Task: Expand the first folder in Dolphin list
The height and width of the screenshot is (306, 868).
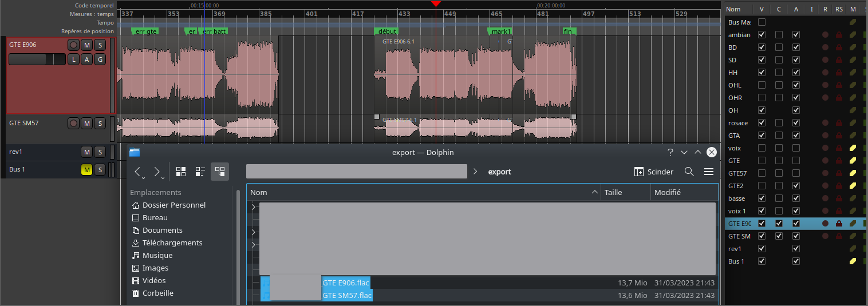Action: pos(253,207)
